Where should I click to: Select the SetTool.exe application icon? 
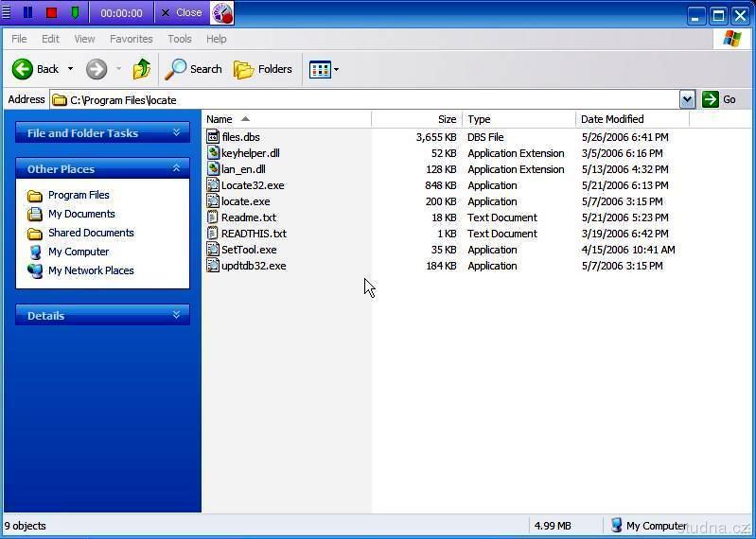click(213, 250)
